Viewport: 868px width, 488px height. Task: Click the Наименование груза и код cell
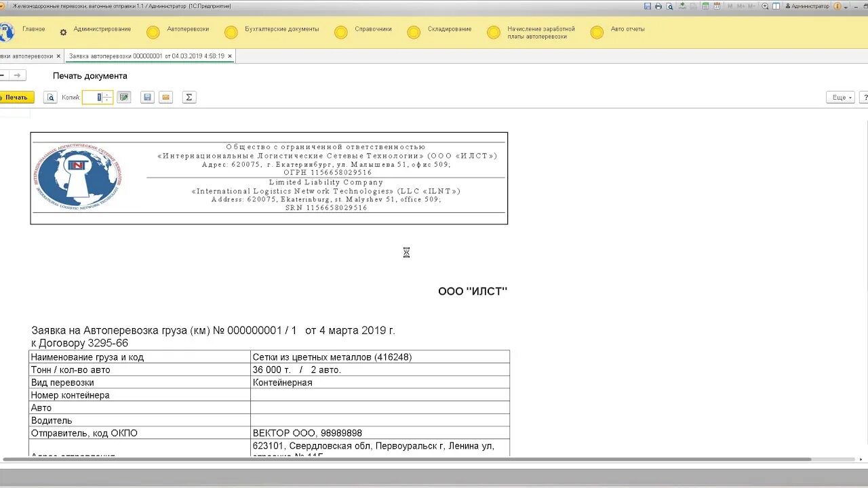(x=140, y=357)
